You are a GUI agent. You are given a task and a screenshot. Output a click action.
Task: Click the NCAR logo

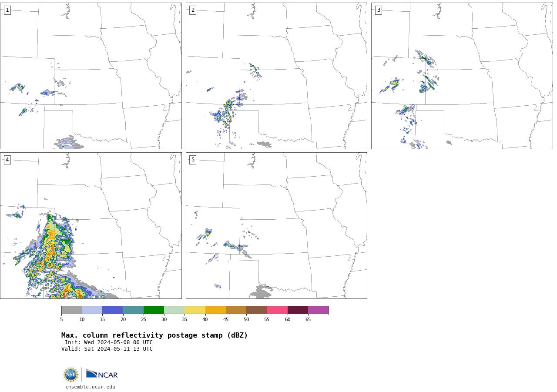click(102, 374)
